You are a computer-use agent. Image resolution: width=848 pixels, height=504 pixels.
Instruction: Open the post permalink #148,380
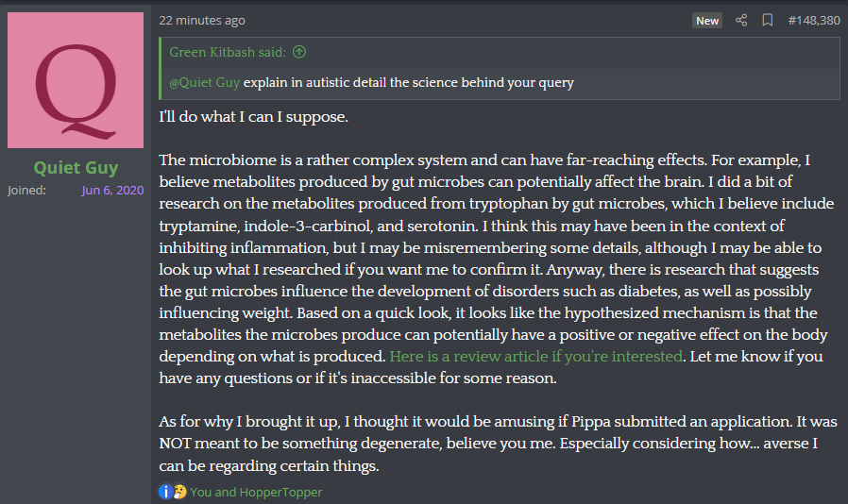[x=814, y=21]
